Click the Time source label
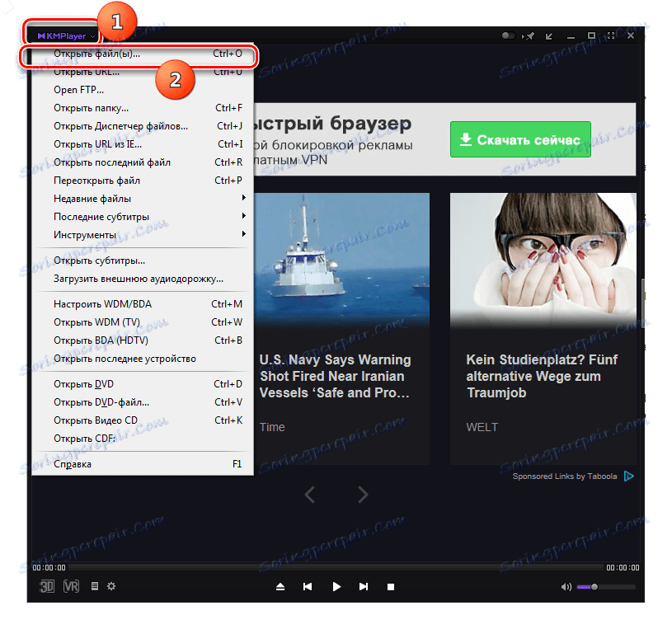 (x=272, y=427)
